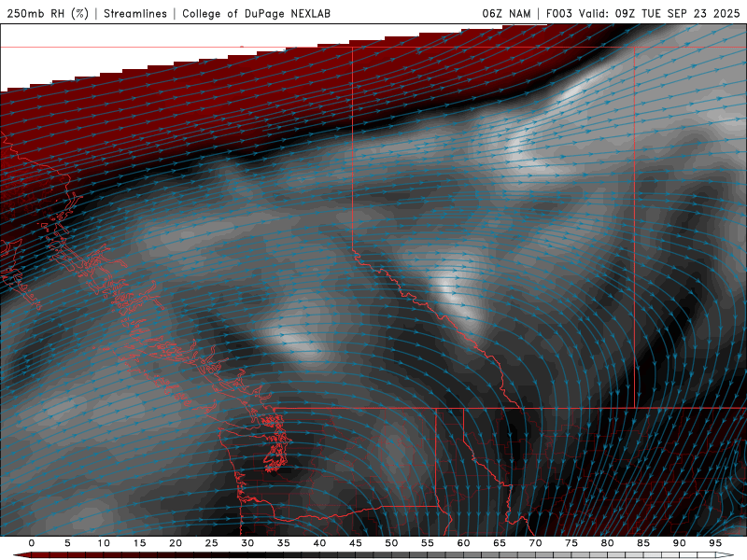This screenshot has height=560, width=747.
Task: Click the dark red left arrow end of color bar
Action: click(x=21, y=555)
